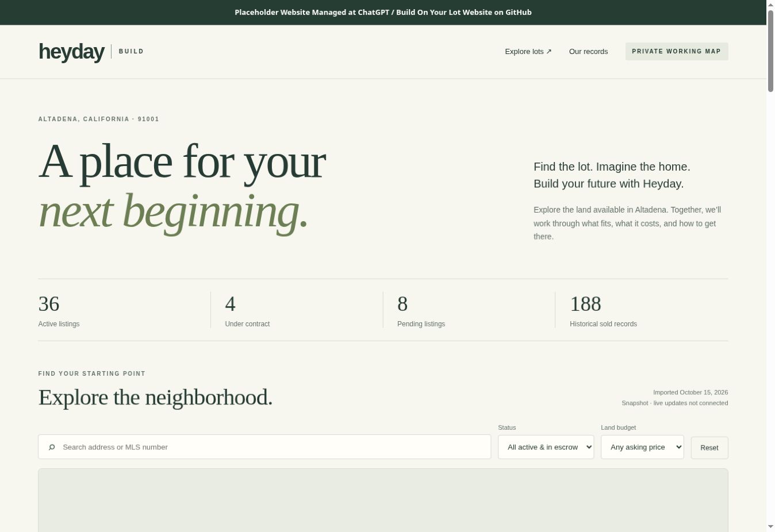Click the Find the lot tagline text
The image size is (775, 532).
coord(612,175)
